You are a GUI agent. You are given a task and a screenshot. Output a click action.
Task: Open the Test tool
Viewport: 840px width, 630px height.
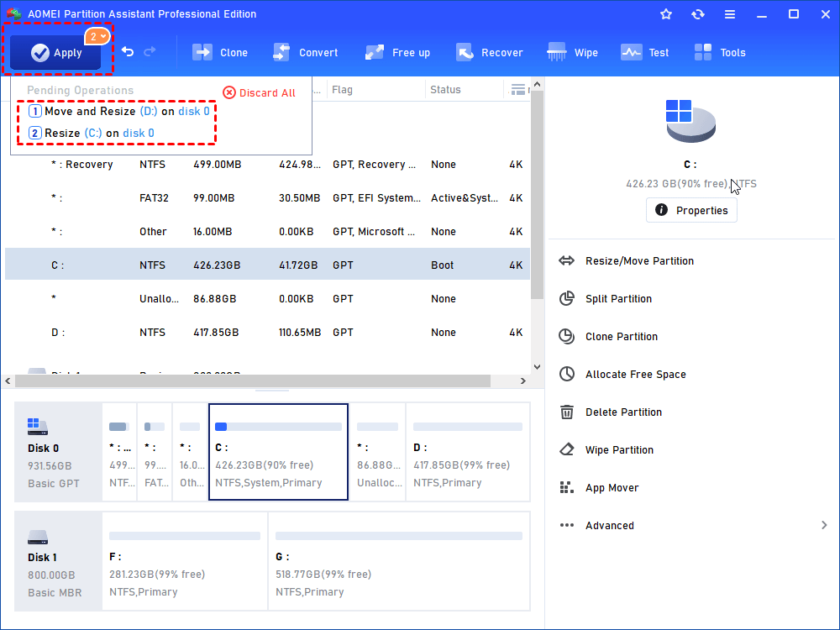(644, 52)
